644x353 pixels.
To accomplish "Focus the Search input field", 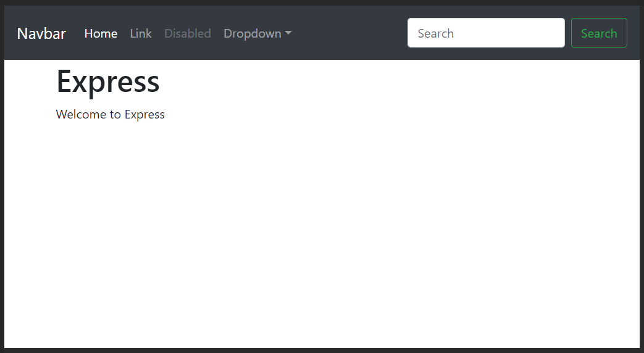I will pos(486,33).
